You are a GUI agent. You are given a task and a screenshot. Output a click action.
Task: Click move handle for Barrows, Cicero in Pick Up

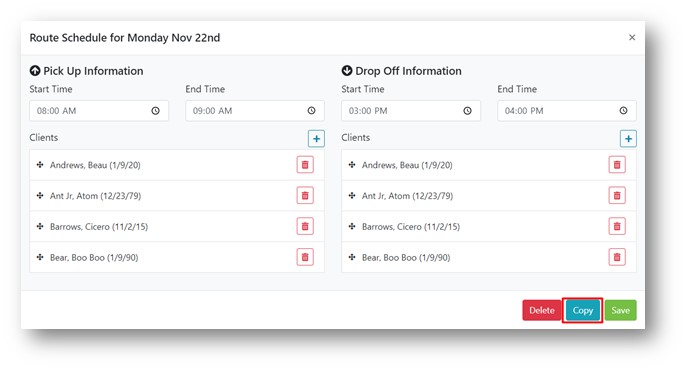coord(40,226)
